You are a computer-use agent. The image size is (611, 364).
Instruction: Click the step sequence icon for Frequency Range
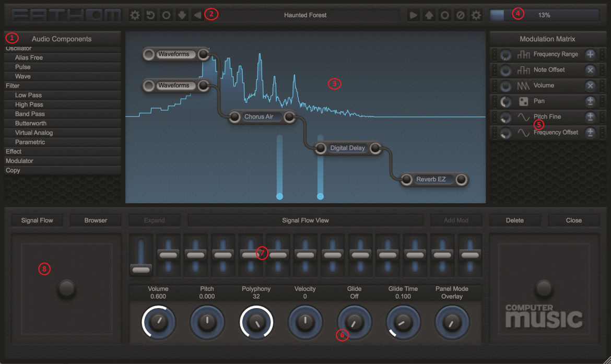[523, 54]
